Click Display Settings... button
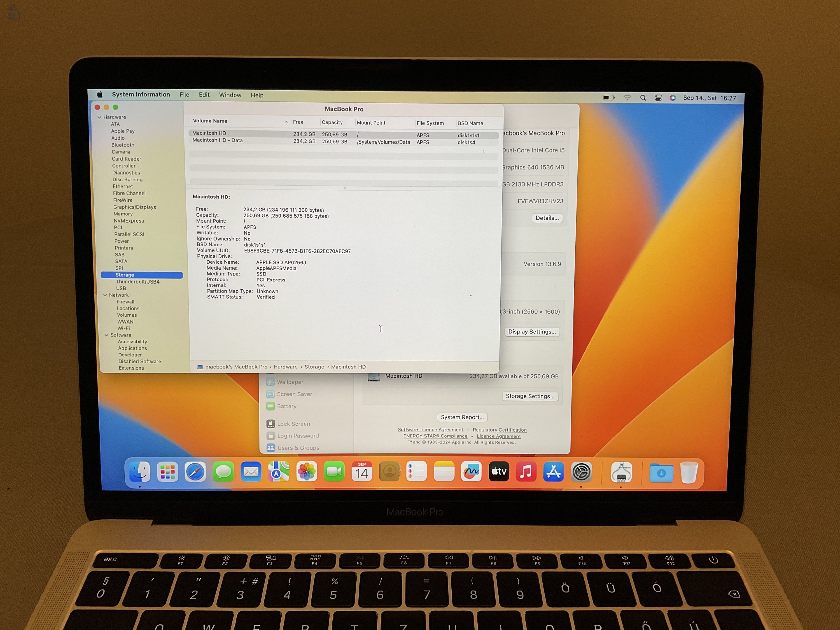 [532, 332]
